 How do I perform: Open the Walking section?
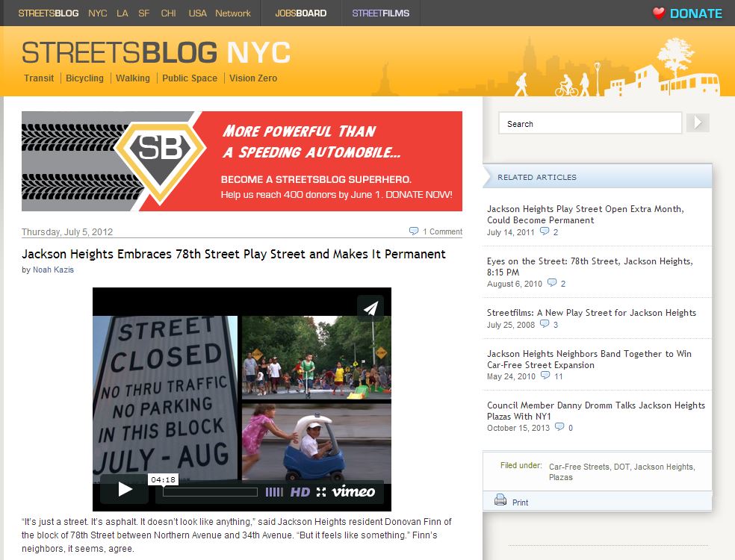(133, 78)
